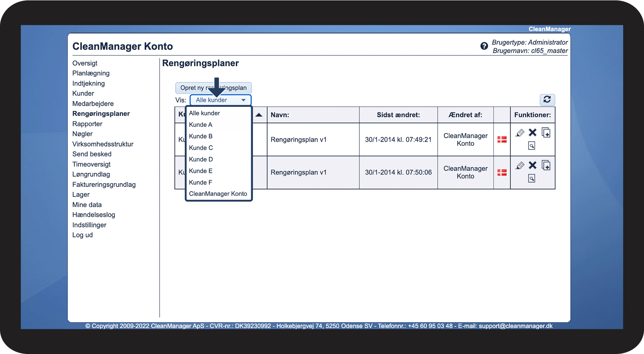Open Indstillinger in sidebar

89,225
